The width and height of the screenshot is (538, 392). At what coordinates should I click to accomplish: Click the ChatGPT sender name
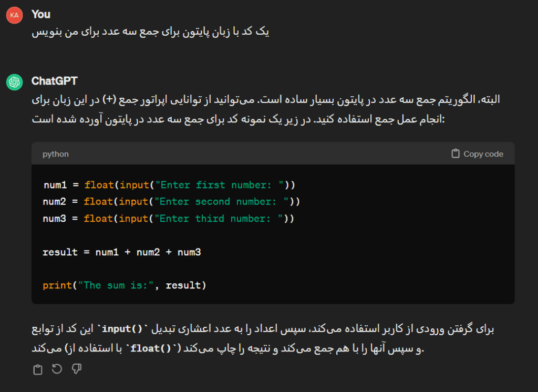click(54, 81)
